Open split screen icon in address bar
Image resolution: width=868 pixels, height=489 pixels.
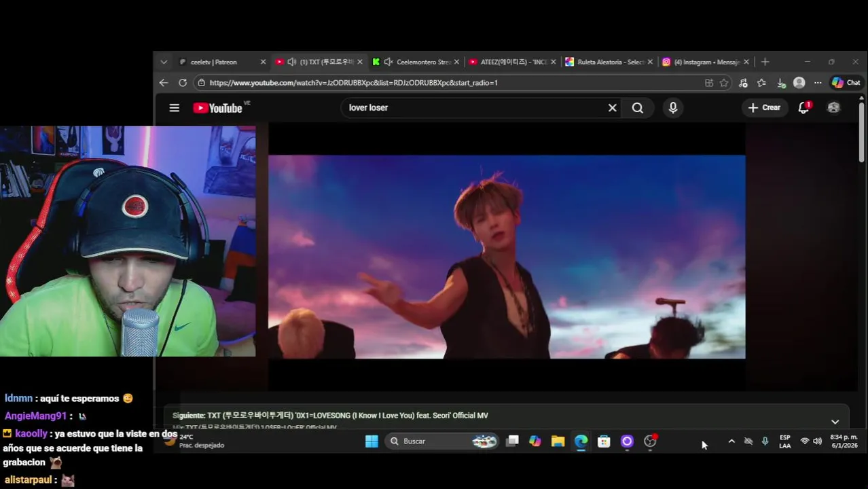point(709,83)
